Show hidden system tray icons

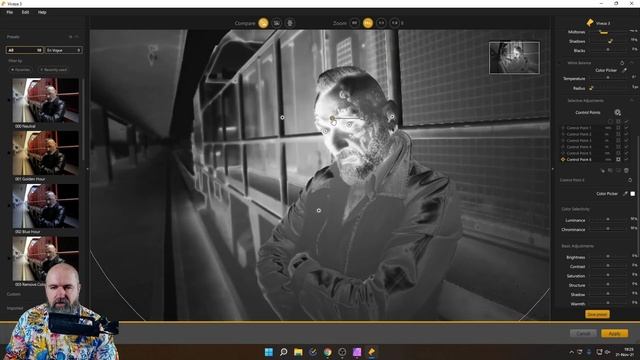[571, 352]
